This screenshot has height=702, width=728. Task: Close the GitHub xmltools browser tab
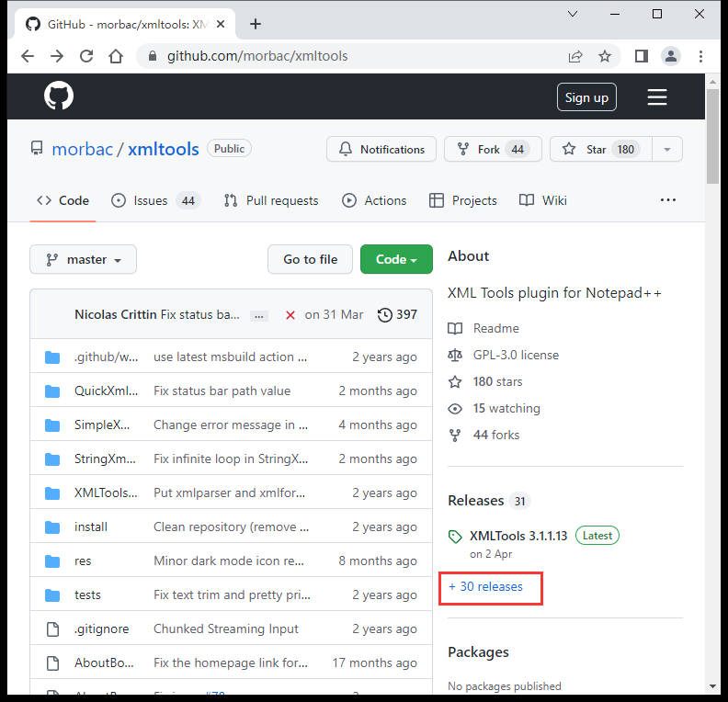coord(221,24)
